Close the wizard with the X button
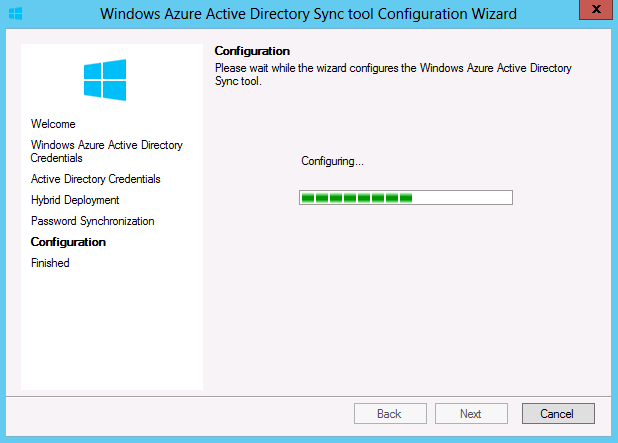Screen dimensions: 618x443 596,9
